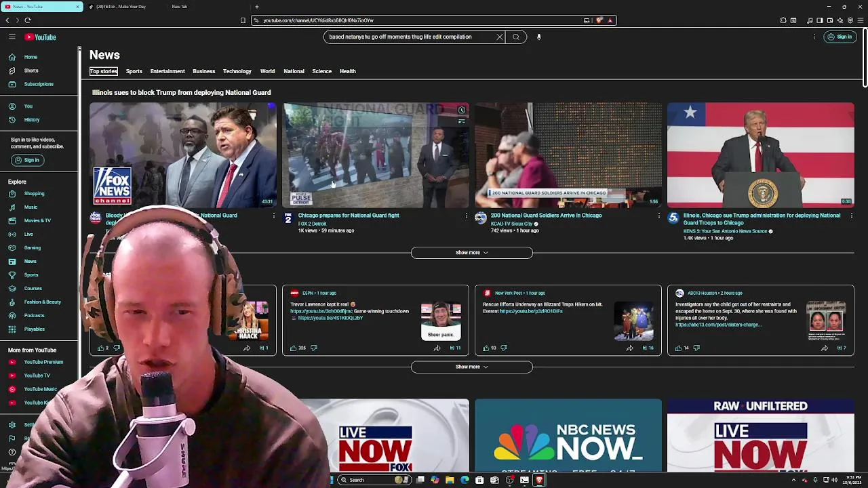Play 200 National Guard Soldiers thumbnail
This screenshot has width=868, height=488.
click(x=568, y=155)
